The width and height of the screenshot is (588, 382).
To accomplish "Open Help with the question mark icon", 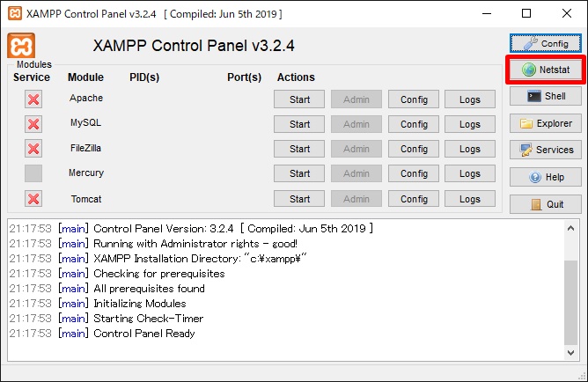I will coord(545,177).
